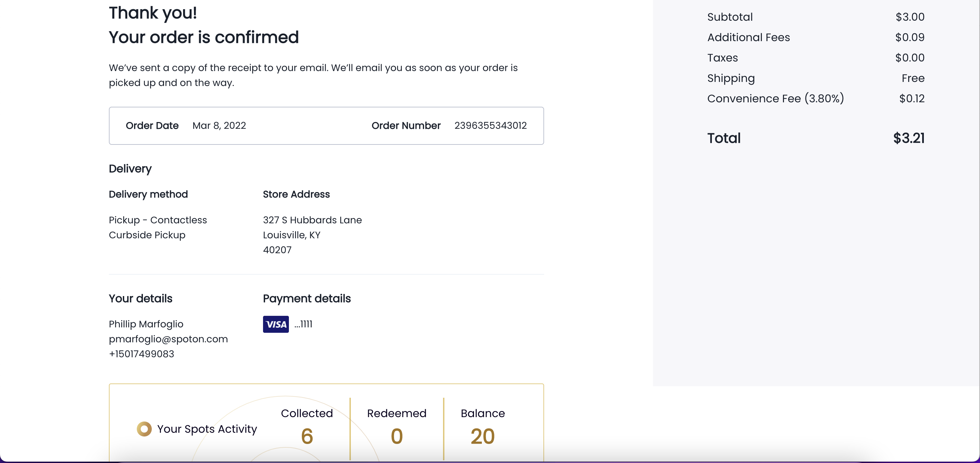Click the Convenience Fee amount $0.12
This screenshot has width=980, height=463.
[x=912, y=99]
